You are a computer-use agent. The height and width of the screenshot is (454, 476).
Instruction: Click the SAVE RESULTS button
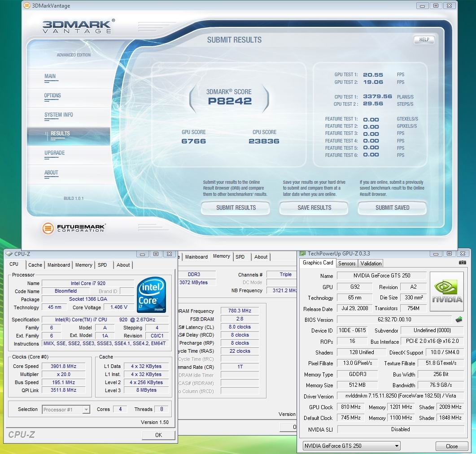[x=314, y=208]
